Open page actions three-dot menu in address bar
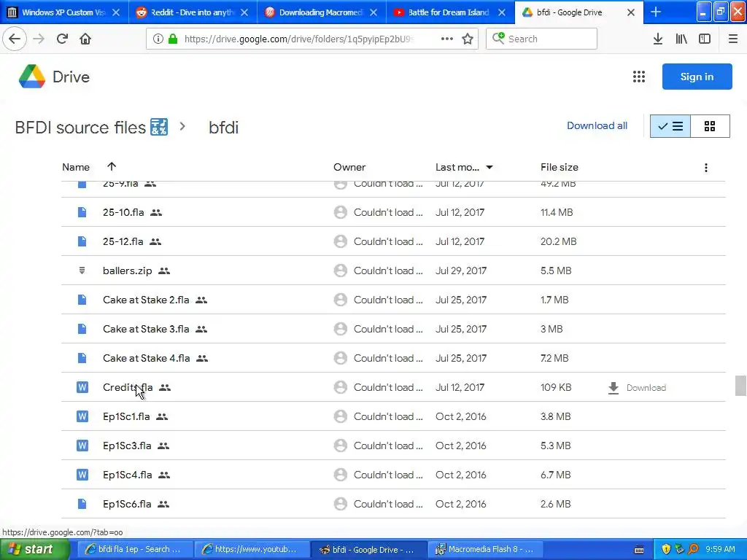Image resolution: width=747 pixels, height=560 pixels. [447, 39]
